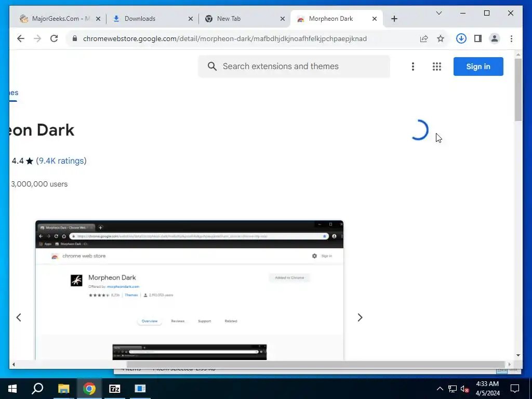The height and width of the screenshot is (399, 532).
Task: Click the horizontal scroll left arrow
Action: click(x=14, y=365)
